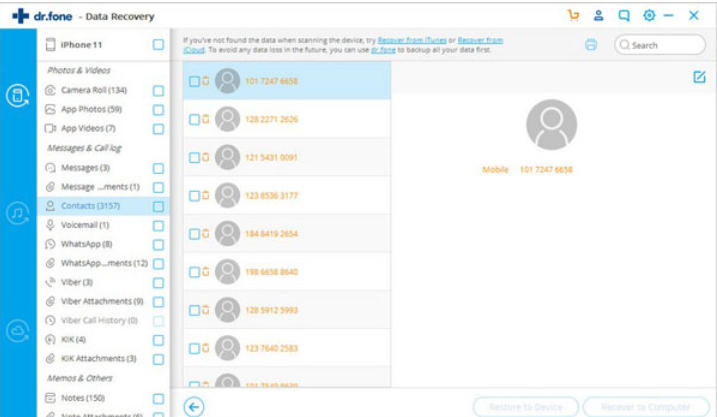The image size is (717, 417).
Task: Select checkbox for contact 198 6658 8640
Action: pos(194,272)
